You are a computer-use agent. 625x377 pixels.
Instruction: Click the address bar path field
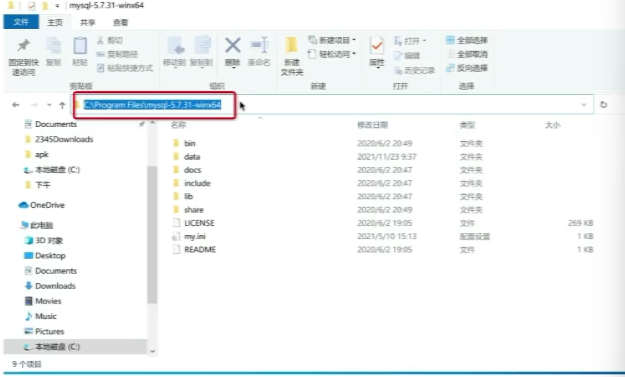point(332,105)
